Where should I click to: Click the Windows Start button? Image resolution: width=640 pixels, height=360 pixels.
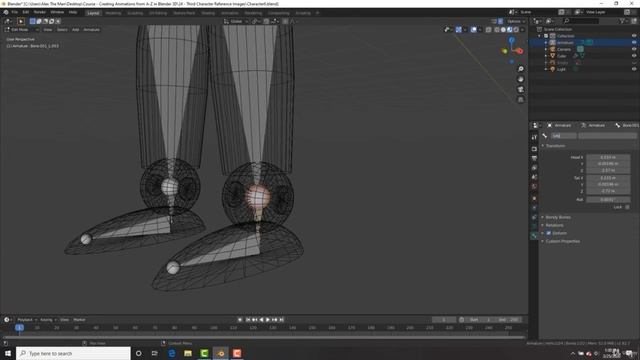point(8,353)
